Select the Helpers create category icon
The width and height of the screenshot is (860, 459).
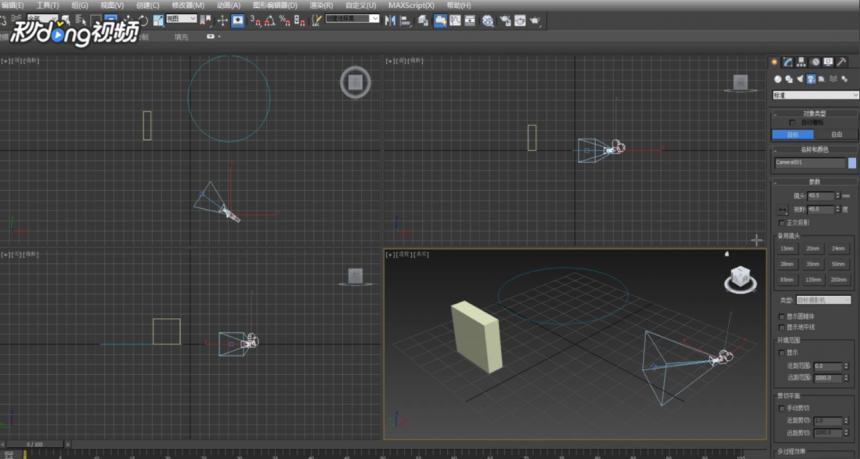tap(822, 80)
